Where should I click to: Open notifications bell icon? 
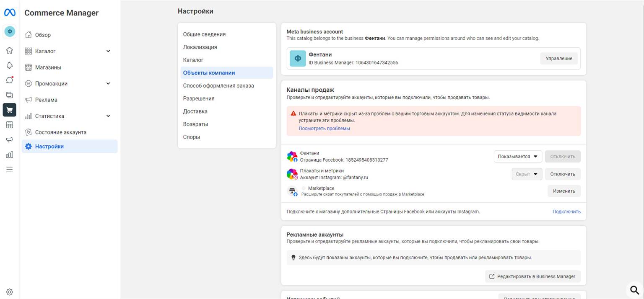click(x=10, y=65)
